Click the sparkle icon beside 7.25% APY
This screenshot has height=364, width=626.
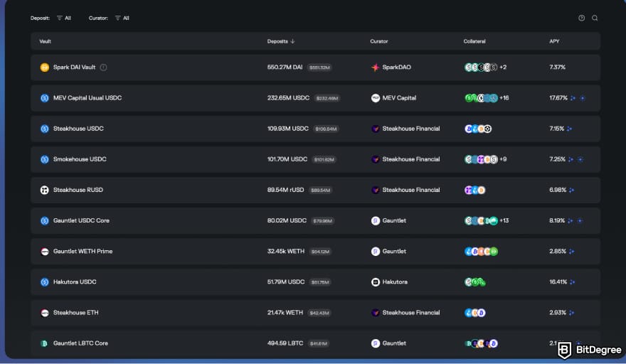pyautogui.click(x=571, y=159)
